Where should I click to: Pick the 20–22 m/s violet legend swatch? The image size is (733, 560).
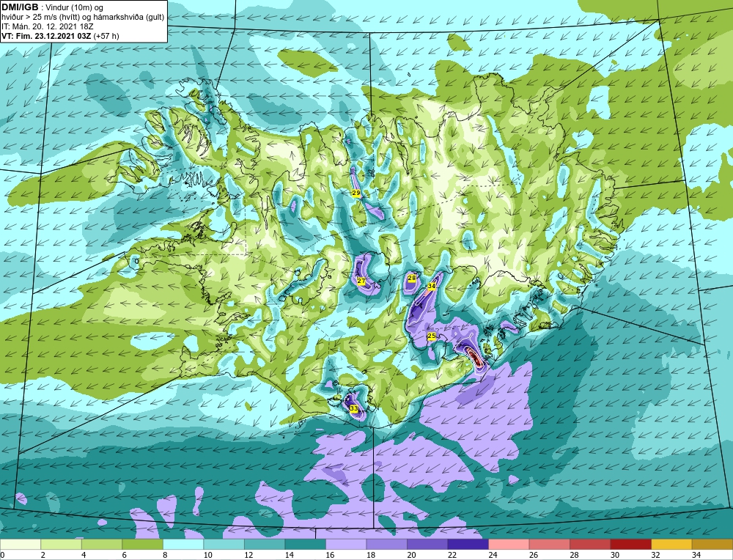tap(427, 545)
